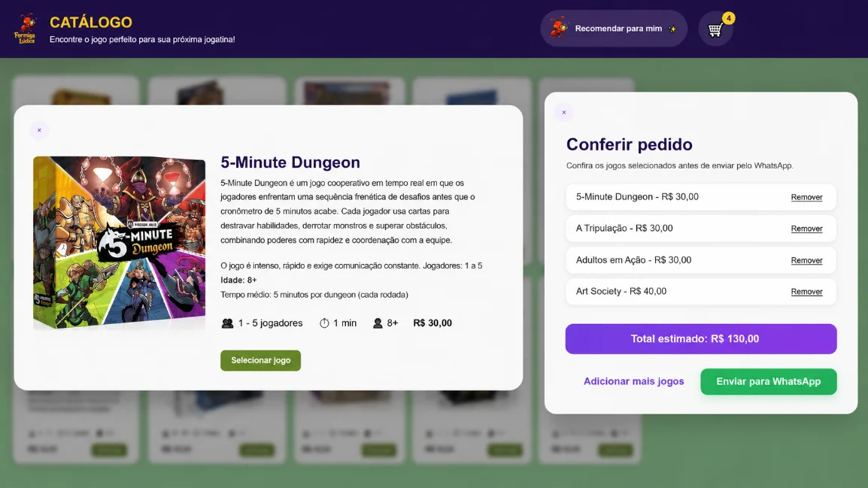Screen dimensions: 868x488
Task: Remove A Tripulação from the order
Action: tap(806, 229)
